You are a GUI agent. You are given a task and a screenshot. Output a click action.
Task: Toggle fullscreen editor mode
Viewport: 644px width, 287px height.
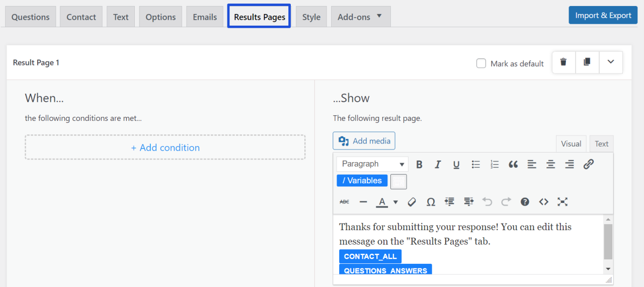point(562,202)
